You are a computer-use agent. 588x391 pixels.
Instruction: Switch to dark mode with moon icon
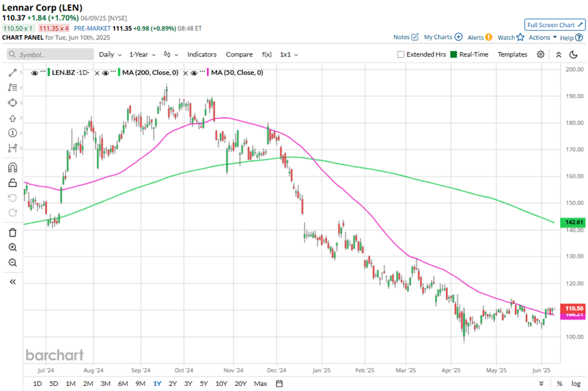coord(574,54)
